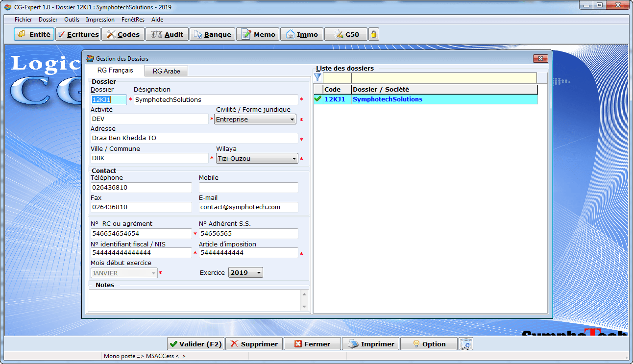
Task: Click the Adresse input field
Action: [194, 138]
